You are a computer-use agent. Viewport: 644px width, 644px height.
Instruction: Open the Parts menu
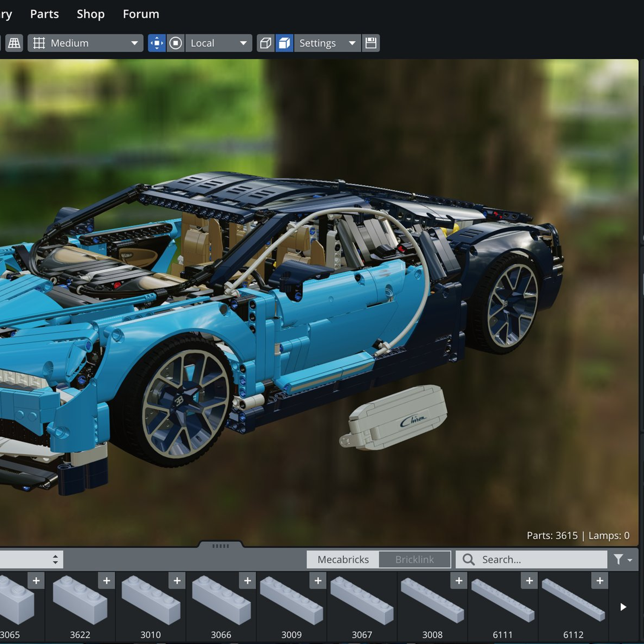44,14
